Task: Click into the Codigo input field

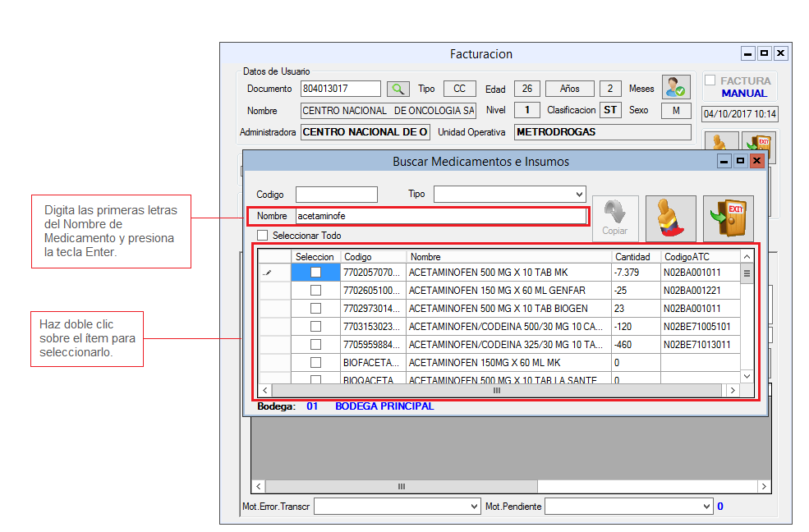Action: 336,195
